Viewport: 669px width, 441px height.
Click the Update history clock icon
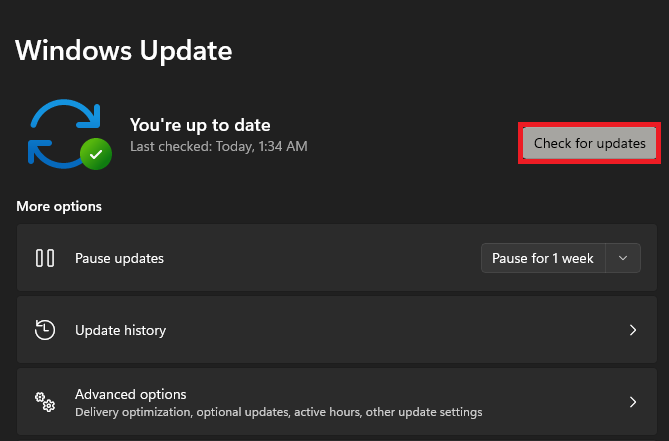tap(45, 330)
